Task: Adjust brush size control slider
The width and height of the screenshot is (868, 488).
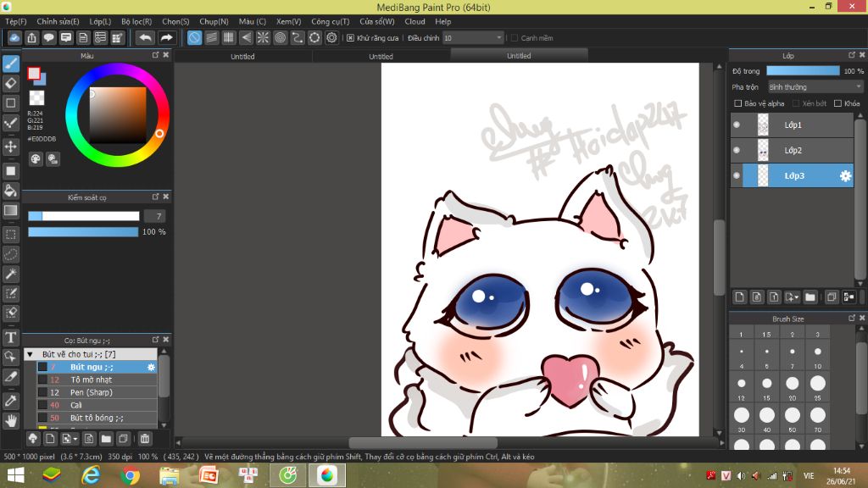Action: point(84,216)
